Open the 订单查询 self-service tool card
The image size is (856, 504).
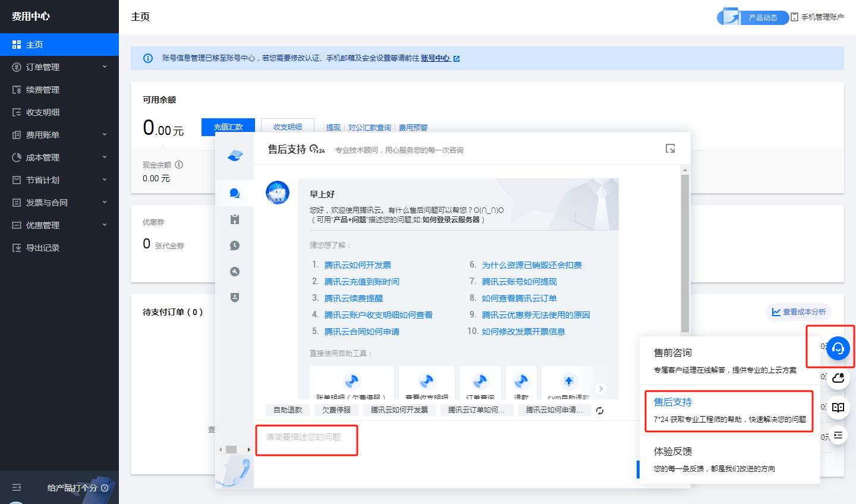[x=480, y=383]
